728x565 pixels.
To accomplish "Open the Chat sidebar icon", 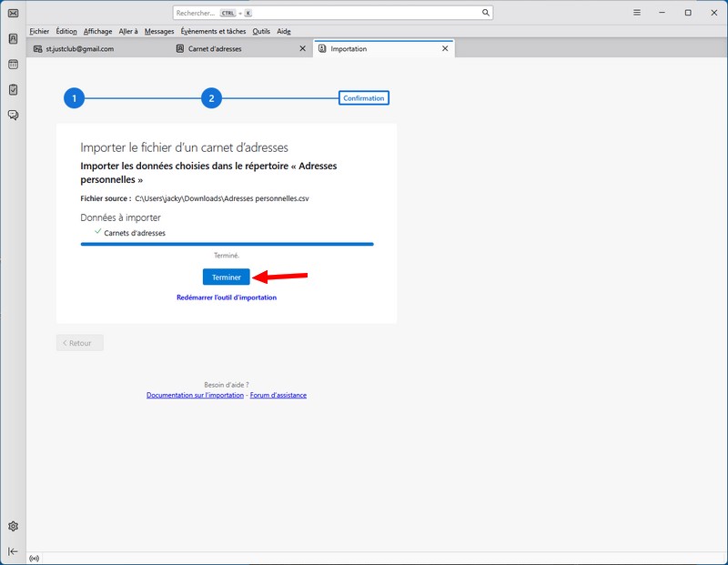I will (13, 115).
